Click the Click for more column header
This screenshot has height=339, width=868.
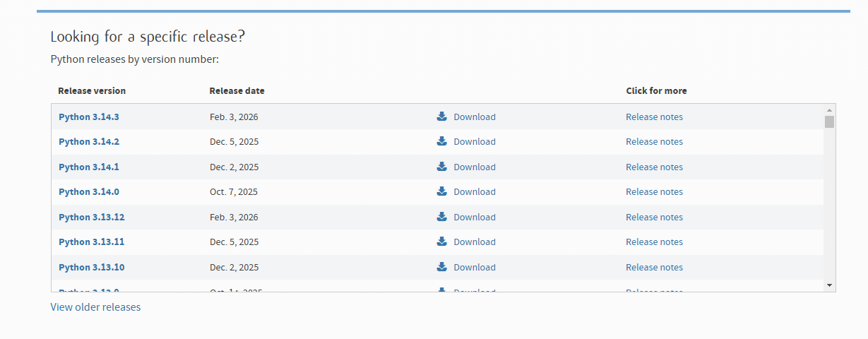[x=656, y=91]
